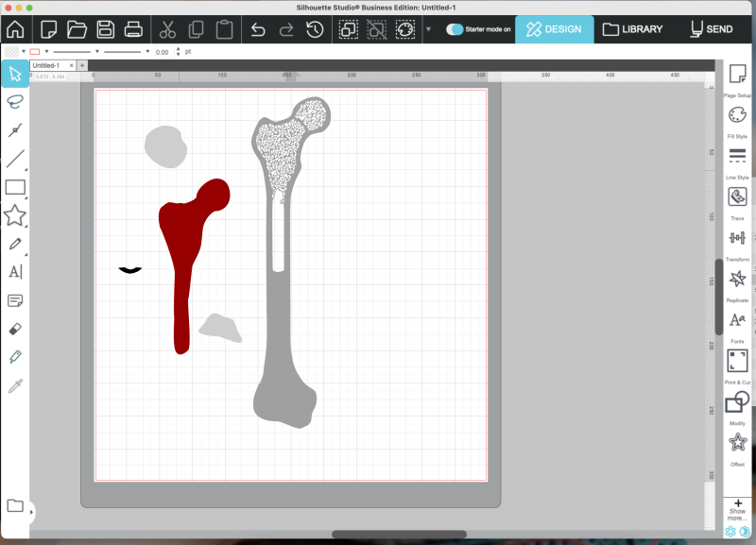The image size is (756, 545).
Task: Toggle the theme switch at bottom right
Action: coord(746,532)
